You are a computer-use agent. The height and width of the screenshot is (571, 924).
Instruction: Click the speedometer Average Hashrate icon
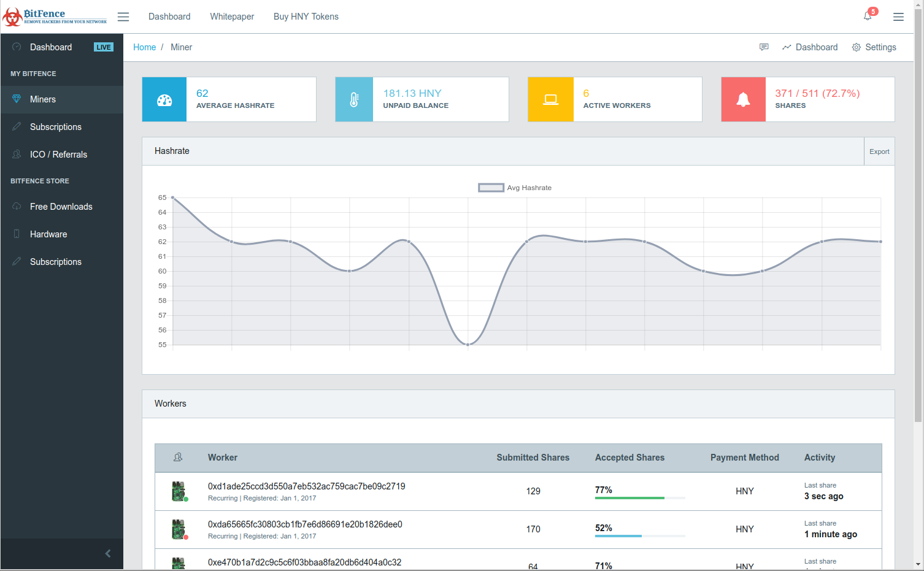(164, 100)
